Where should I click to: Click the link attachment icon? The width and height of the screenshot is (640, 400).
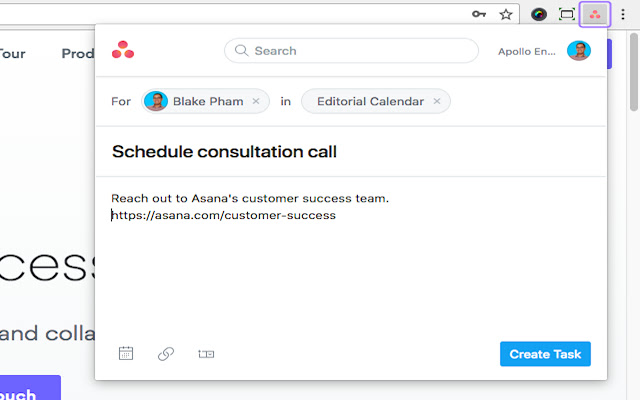point(166,354)
